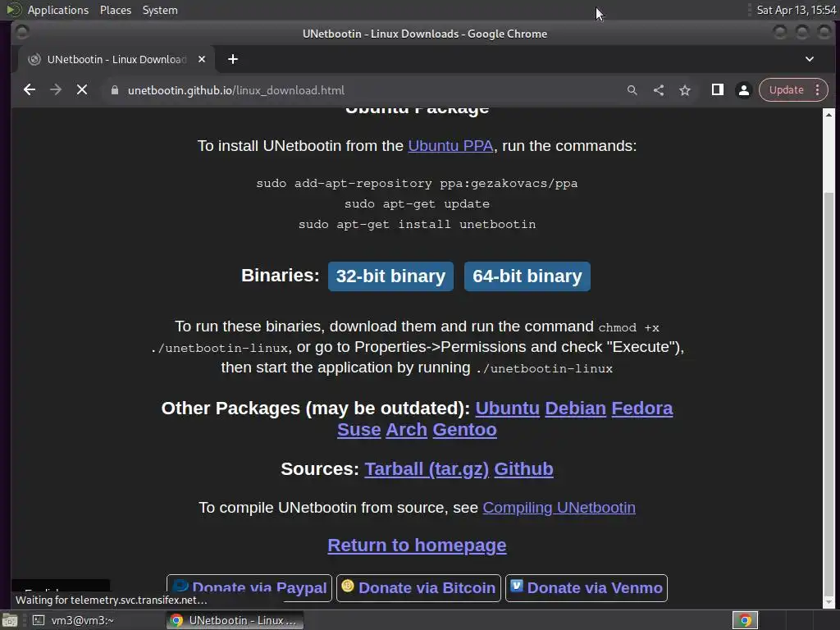The image size is (840, 630).
Task: Download the 64-bit binary
Action: [527, 276]
